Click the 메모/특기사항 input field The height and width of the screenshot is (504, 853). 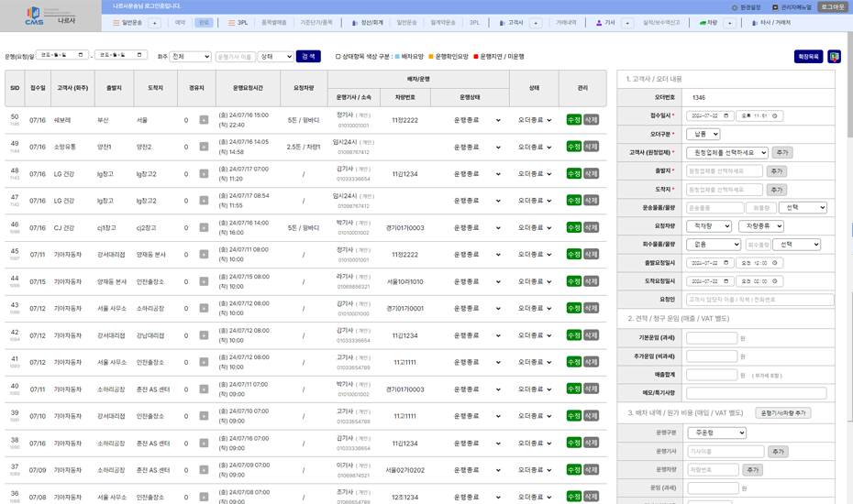click(756, 393)
